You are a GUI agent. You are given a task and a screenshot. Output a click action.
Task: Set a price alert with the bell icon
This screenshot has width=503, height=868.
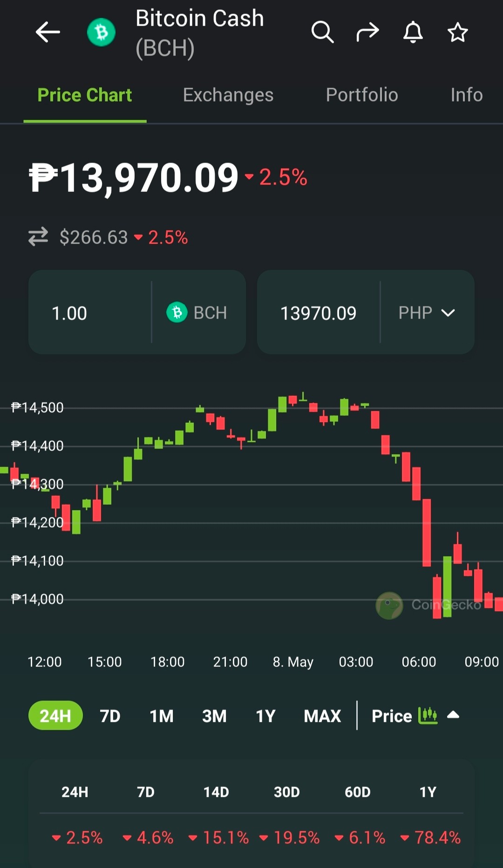coord(413,32)
